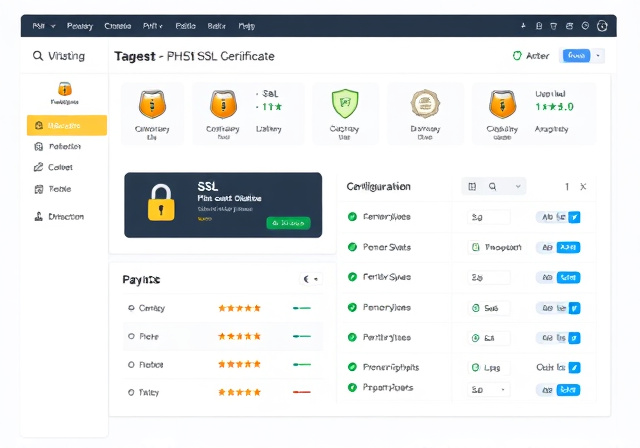Open the dropdown arrow next to blue header button

coord(599,56)
